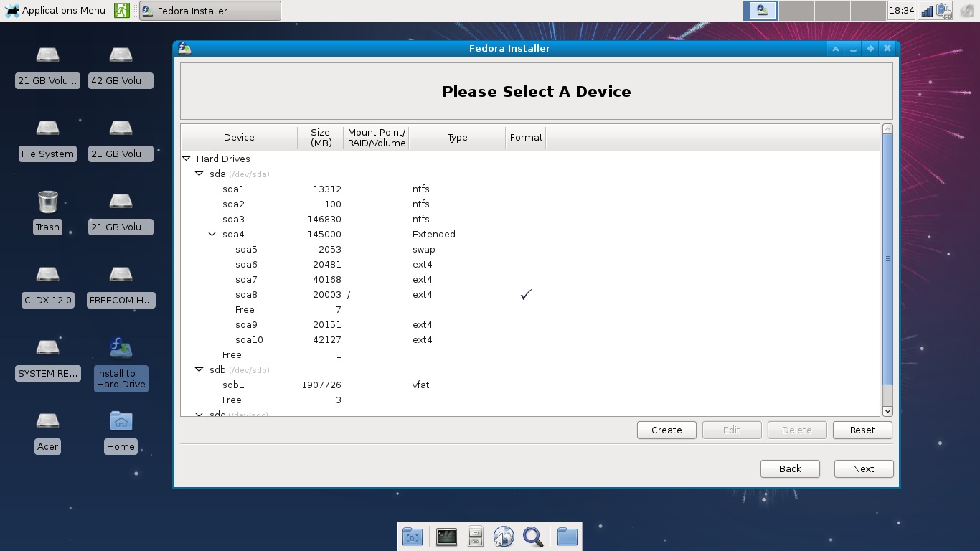The height and width of the screenshot is (551, 980).
Task: Open the Home folder desktop icon
Action: click(x=121, y=433)
